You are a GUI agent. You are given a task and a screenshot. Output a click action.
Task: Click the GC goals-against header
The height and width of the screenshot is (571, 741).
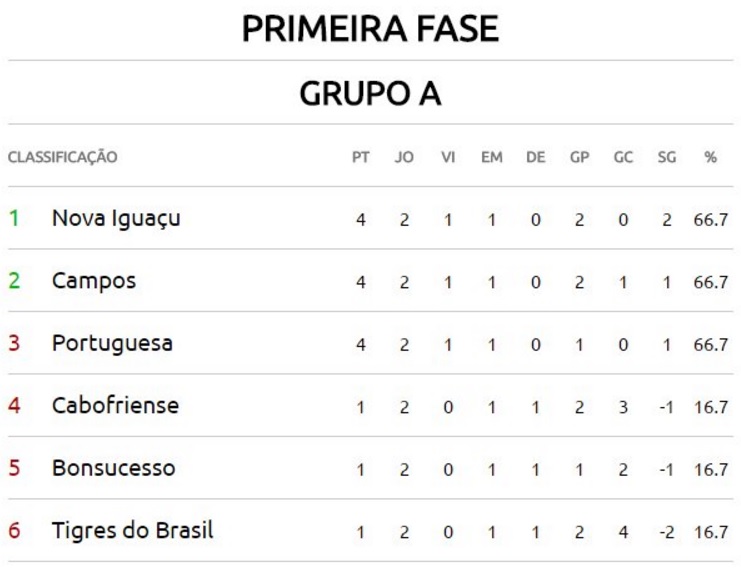[623, 157]
